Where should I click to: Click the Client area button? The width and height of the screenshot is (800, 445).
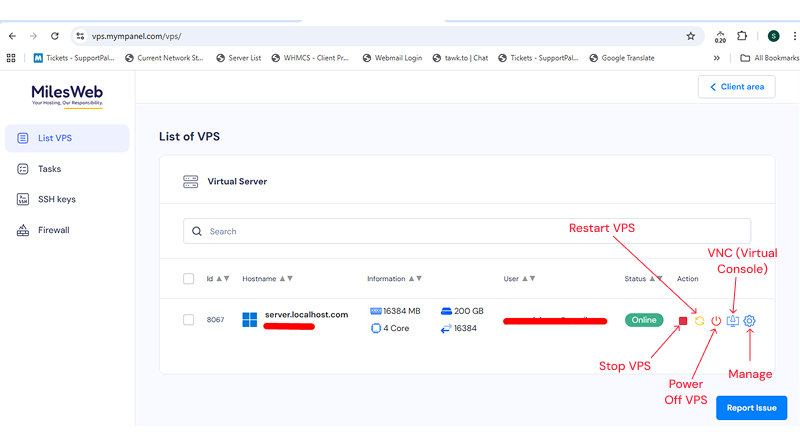coord(736,87)
